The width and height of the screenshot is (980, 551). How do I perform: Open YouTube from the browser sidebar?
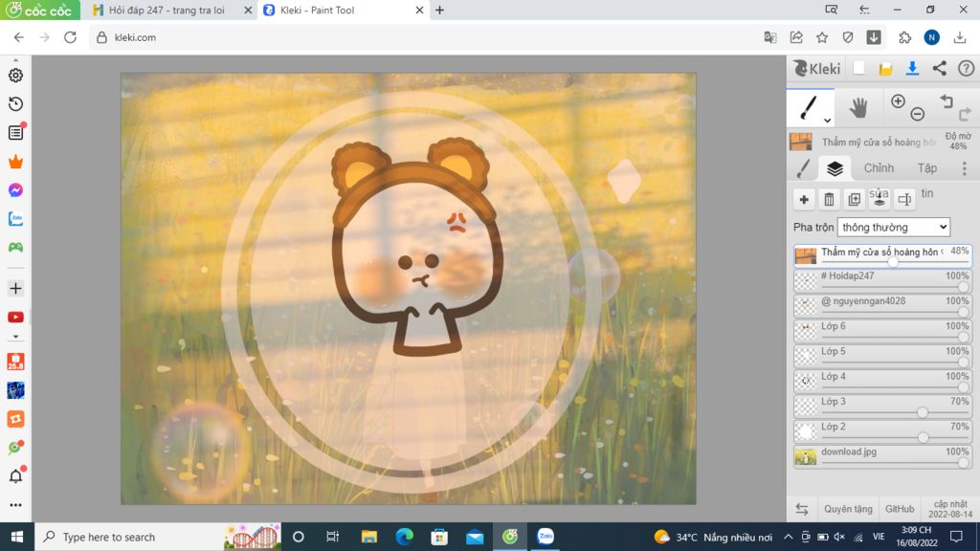tap(15, 318)
